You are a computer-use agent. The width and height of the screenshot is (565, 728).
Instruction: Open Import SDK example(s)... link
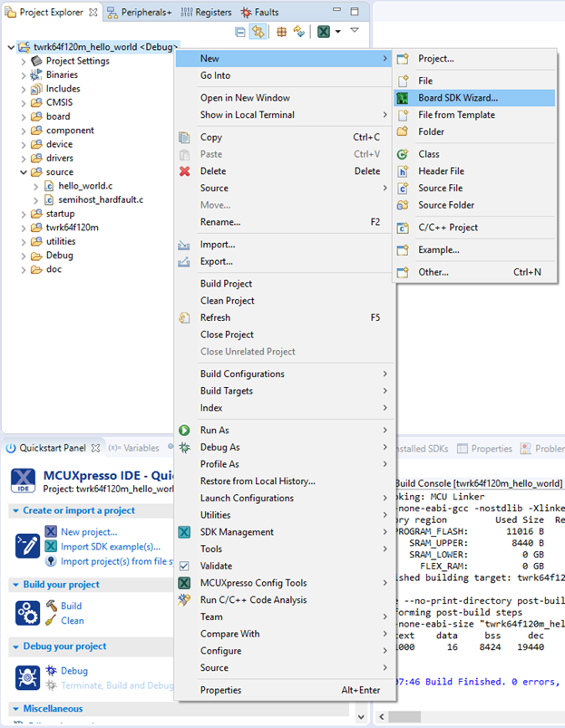click(x=111, y=547)
